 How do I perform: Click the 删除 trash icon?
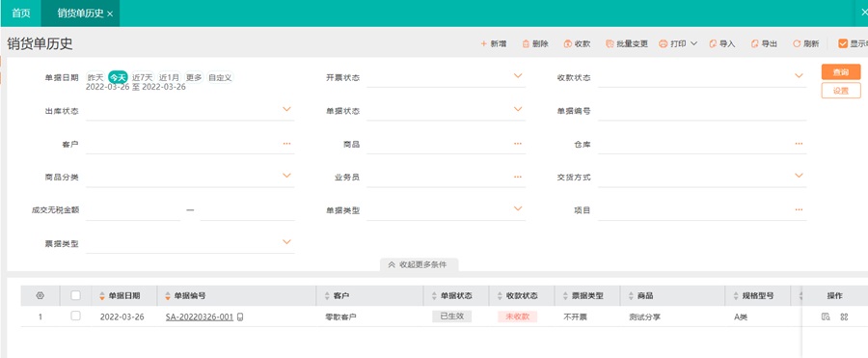tap(526, 43)
